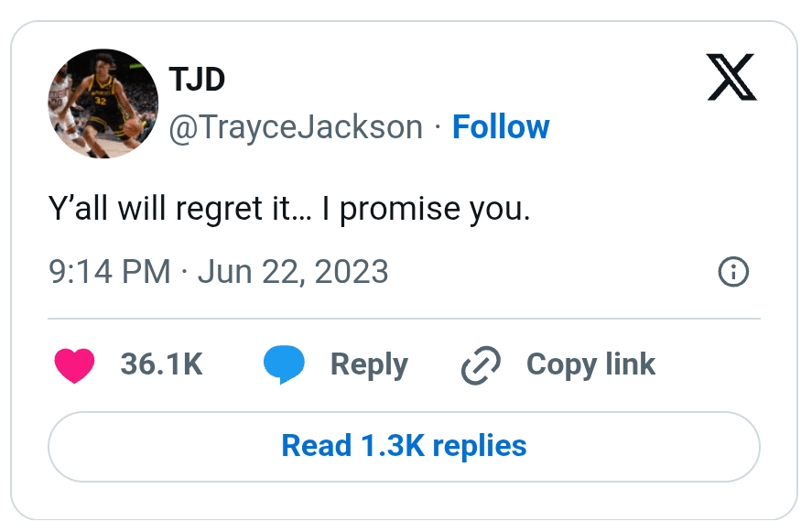Click the Follow link

click(501, 126)
